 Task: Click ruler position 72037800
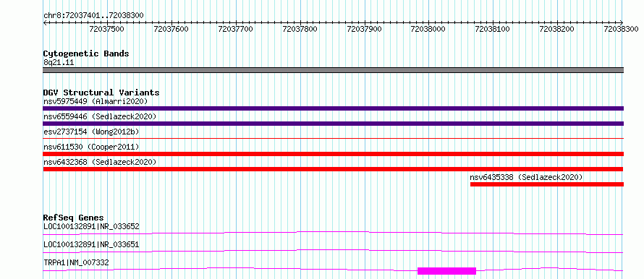tap(300, 29)
